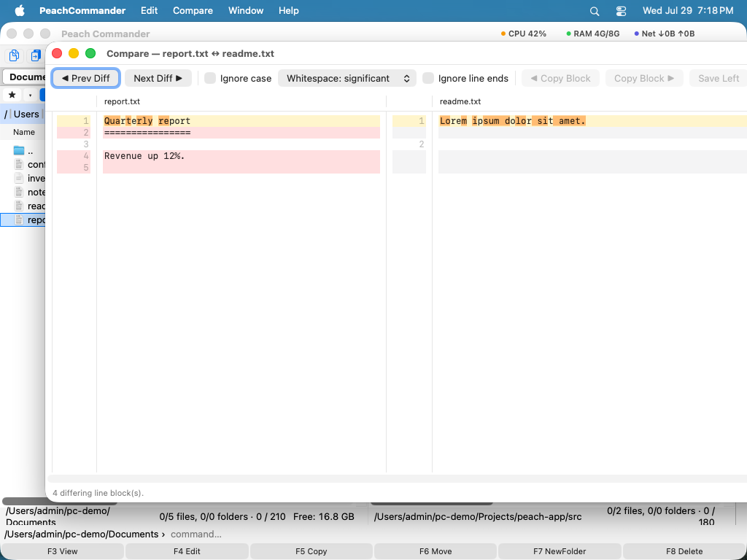Open Control Center in the menu bar
This screenshot has width=747, height=560.
621,11
